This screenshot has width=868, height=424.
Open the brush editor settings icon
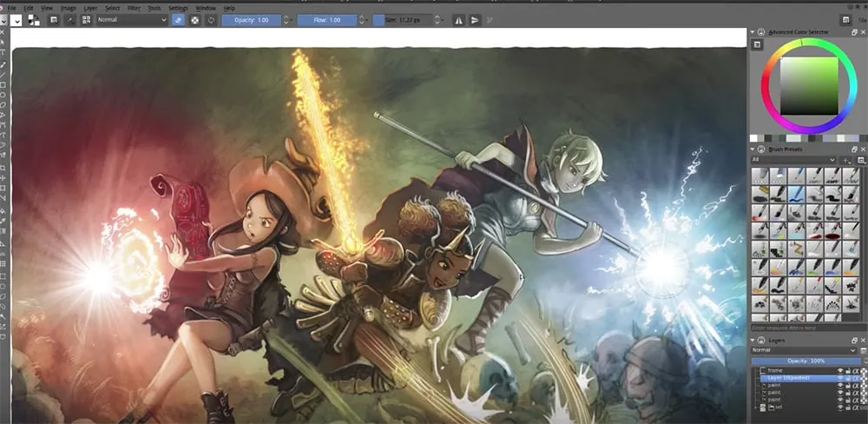[x=69, y=20]
